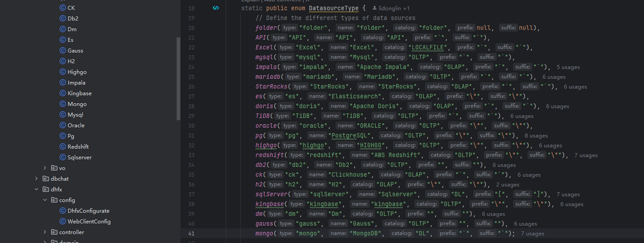The width and height of the screenshot is (644, 243).
Task: Expand the controller package chevron
Action: click(45, 232)
